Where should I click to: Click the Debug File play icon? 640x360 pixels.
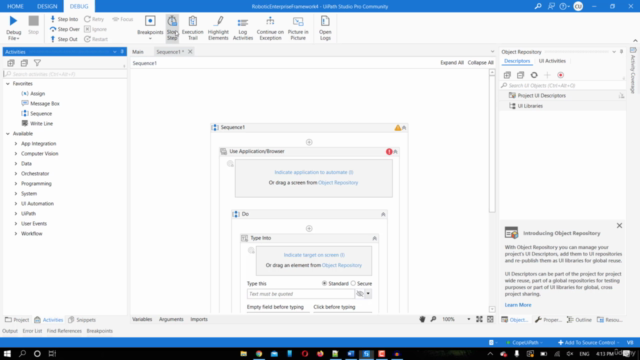[13, 21]
